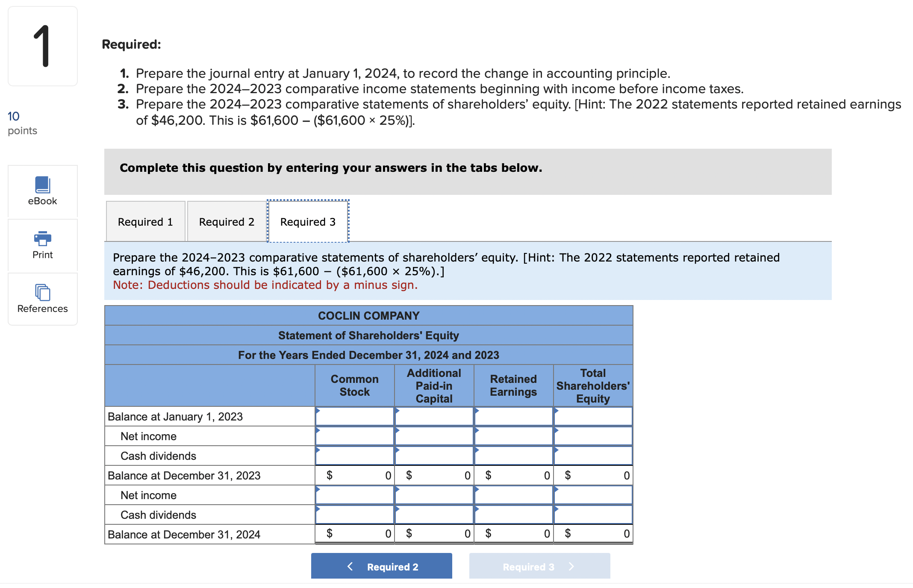Viewport: 913px width, 588px height.
Task: Click Total Shareholders' Equity total for December 31, 2023
Action: pyautogui.click(x=593, y=475)
